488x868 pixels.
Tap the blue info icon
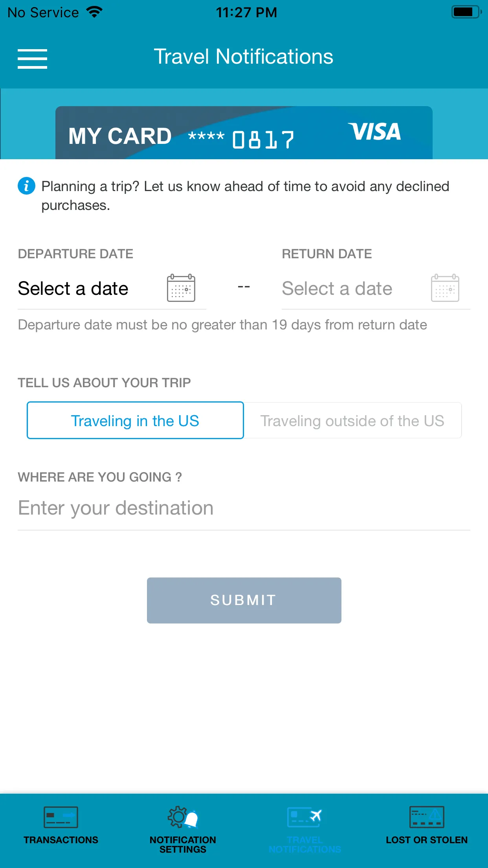point(26,186)
